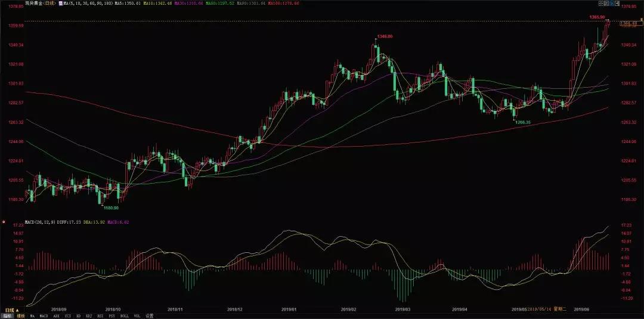Click the first chart tool icon at top right

[600, 4]
